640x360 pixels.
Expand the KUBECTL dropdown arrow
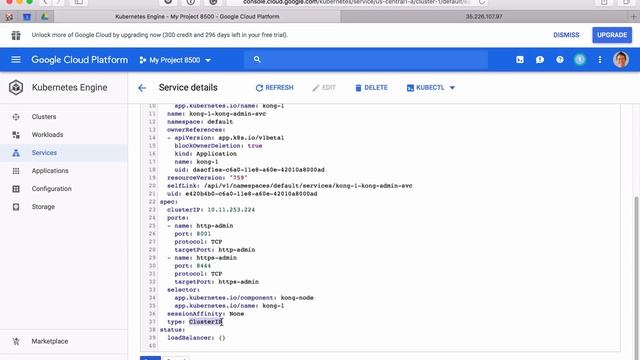coord(452,88)
